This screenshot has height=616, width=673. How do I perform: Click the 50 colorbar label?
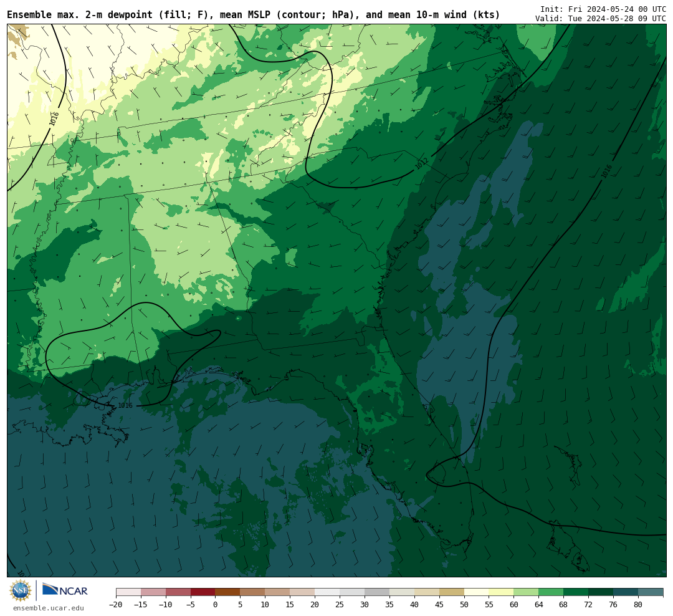coord(464,605)
